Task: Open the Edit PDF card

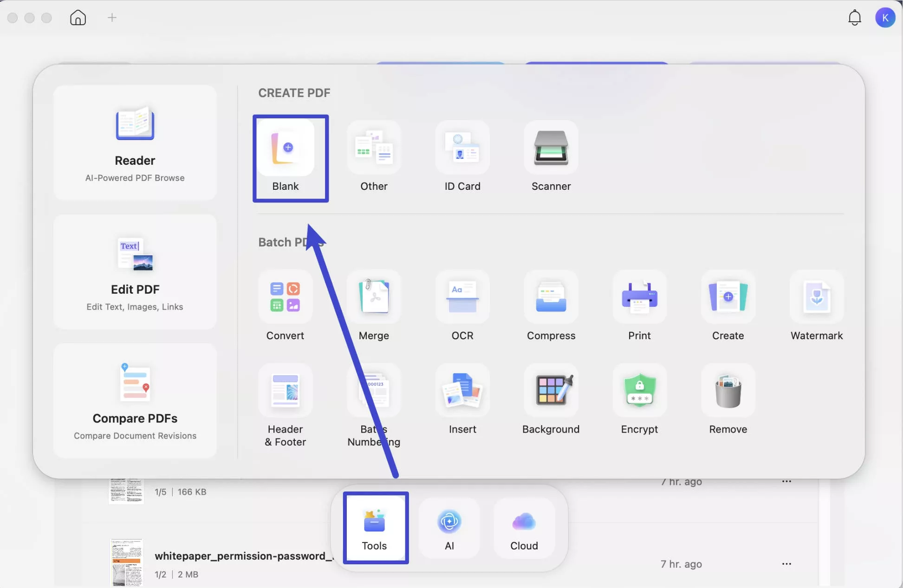Action: point(135,272)
